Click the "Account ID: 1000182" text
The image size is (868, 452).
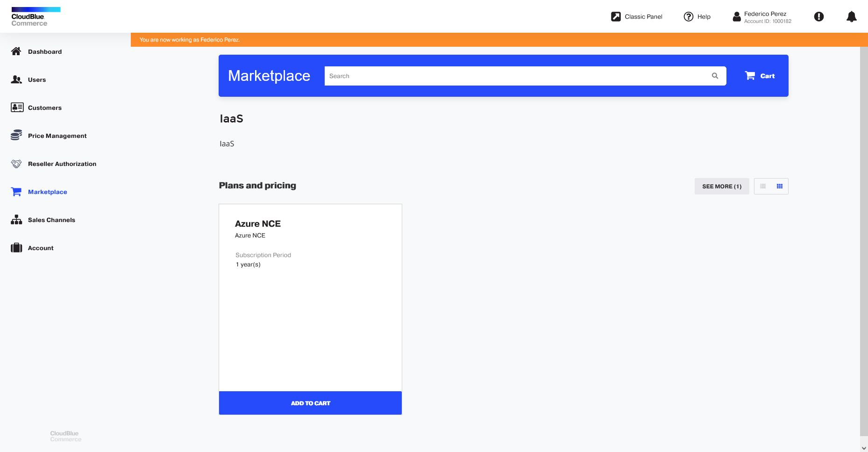click(x=768, y=22)
